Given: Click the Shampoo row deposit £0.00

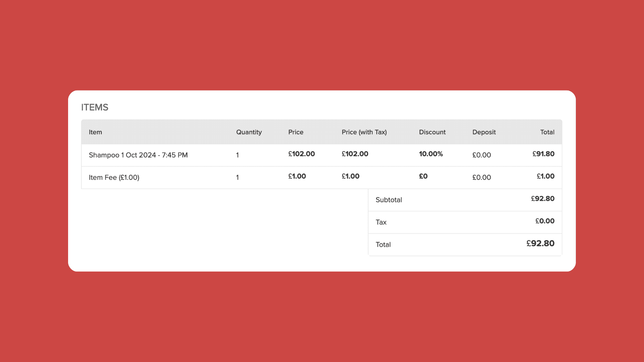Looking at the screenshot, I should tap(481, 155).
